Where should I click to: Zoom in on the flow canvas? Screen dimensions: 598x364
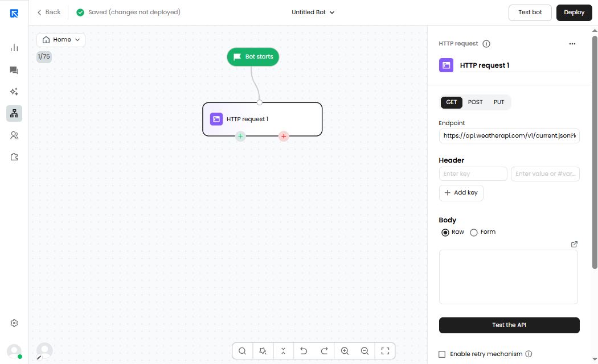coord(345,351)
